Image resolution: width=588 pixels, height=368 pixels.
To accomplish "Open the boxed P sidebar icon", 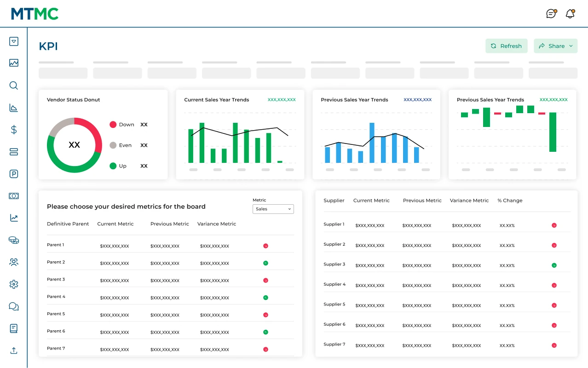I will pyautogui.click(x=14, y=174).
